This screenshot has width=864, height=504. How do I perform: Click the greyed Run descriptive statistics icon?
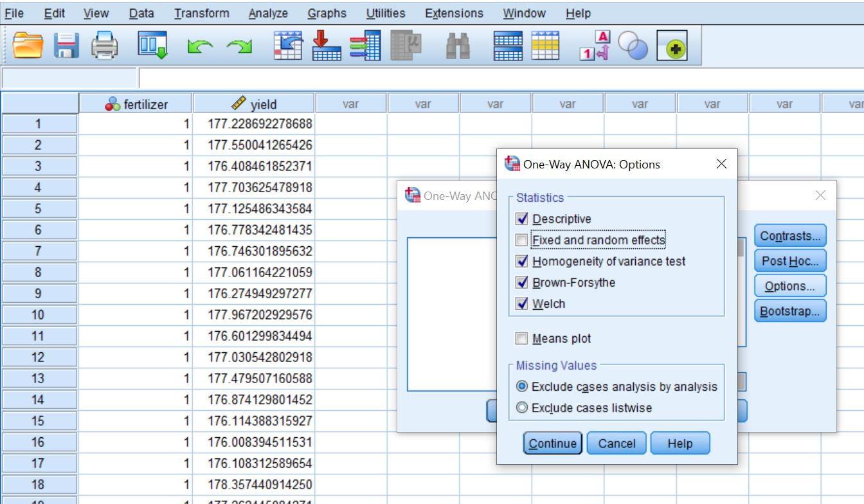405,47
